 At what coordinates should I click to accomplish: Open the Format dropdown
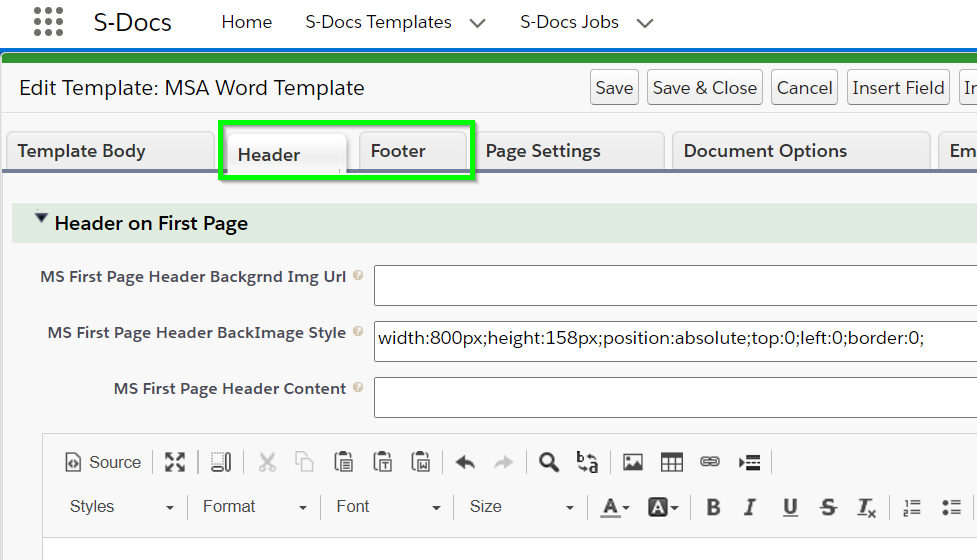(x=255, y=507)
